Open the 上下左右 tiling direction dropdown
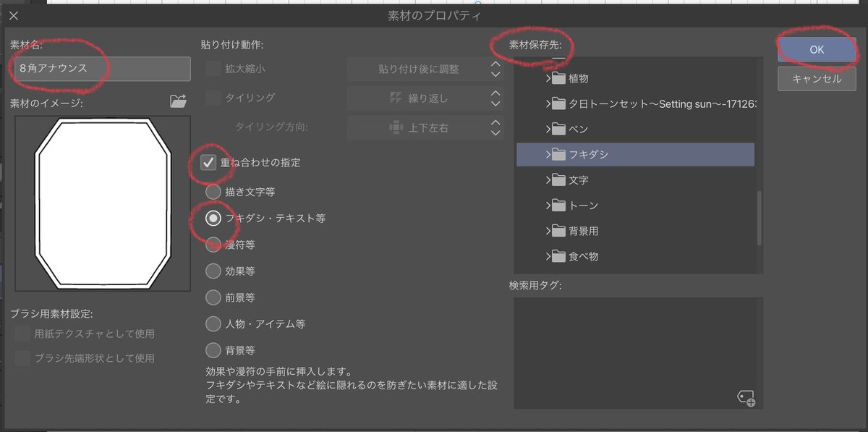This screenshot has height=432, width=868. click(425, 127)
